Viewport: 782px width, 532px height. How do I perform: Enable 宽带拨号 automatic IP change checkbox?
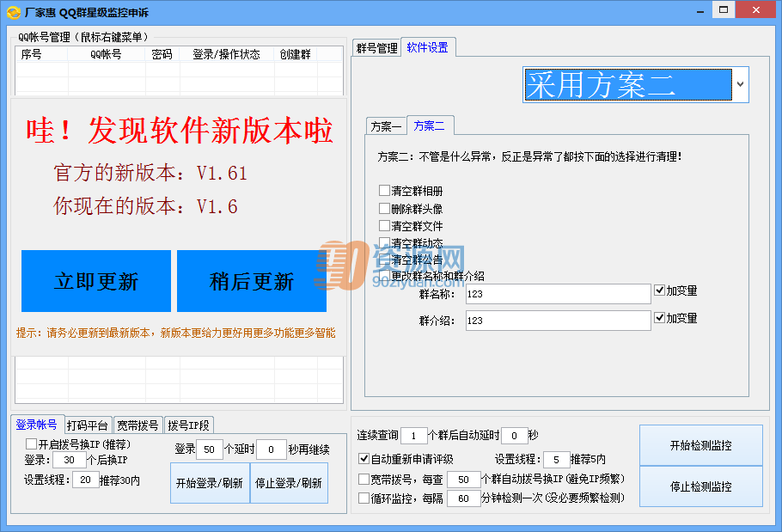[364, 480]
